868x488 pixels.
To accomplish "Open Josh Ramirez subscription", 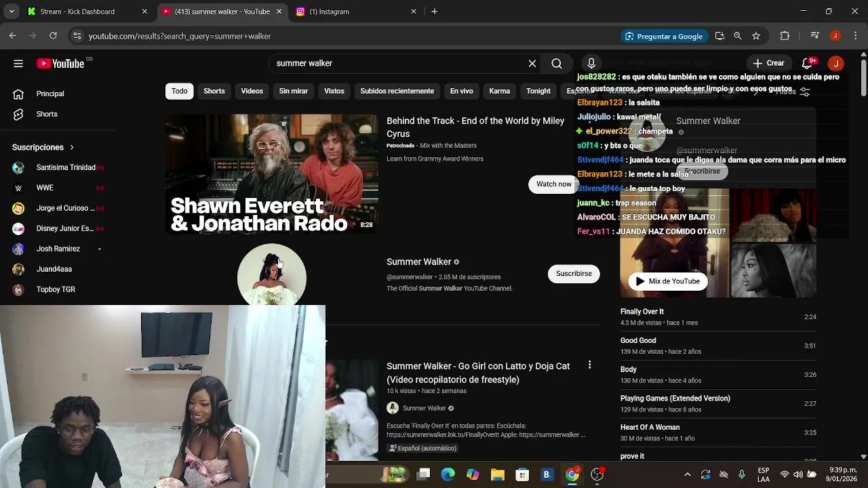I will (60, 249).
